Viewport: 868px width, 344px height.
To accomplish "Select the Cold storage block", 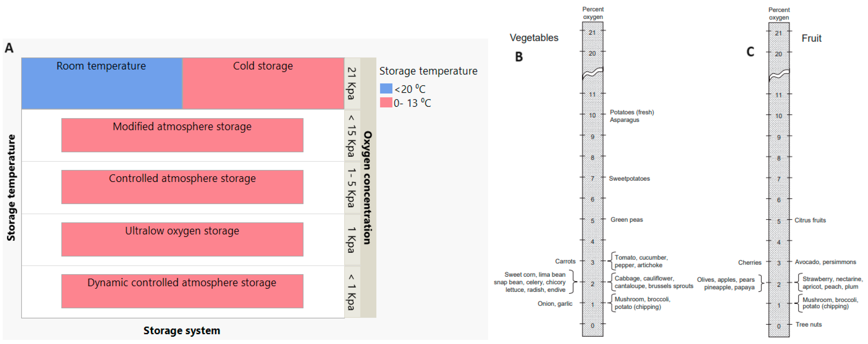I will 263,83.
